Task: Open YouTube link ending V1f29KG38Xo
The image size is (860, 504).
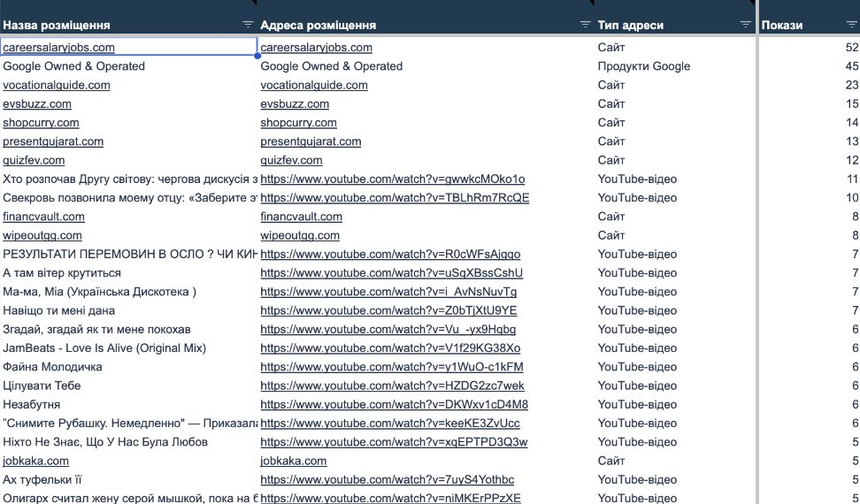Action: 390,347
